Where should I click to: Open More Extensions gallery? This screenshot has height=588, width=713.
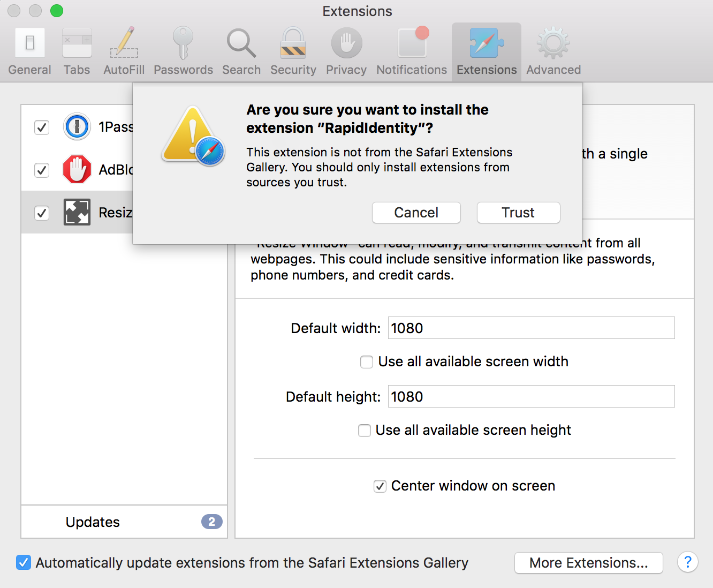coord(589,563)
